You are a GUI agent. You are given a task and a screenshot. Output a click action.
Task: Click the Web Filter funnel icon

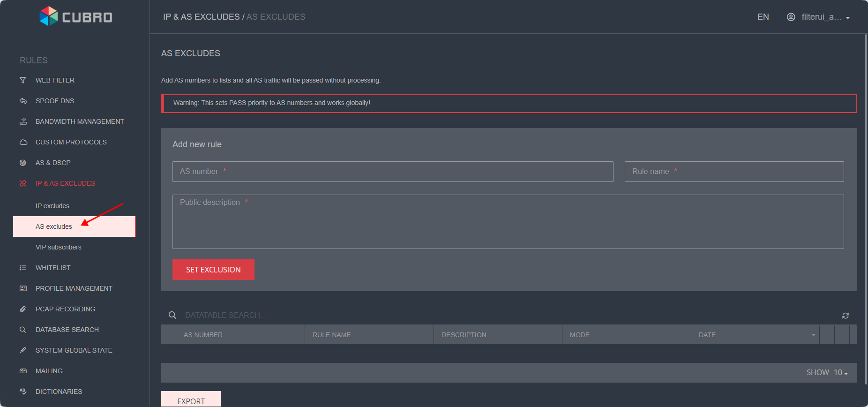23,80
